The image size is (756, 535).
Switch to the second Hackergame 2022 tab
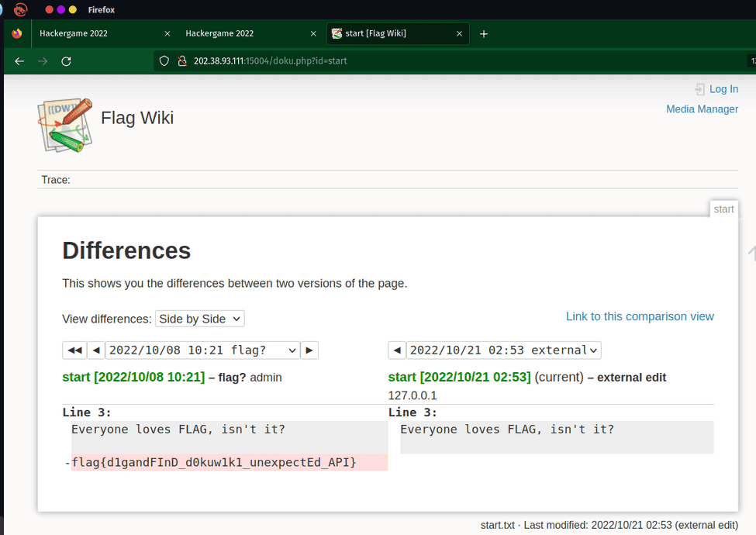point(239,34)
